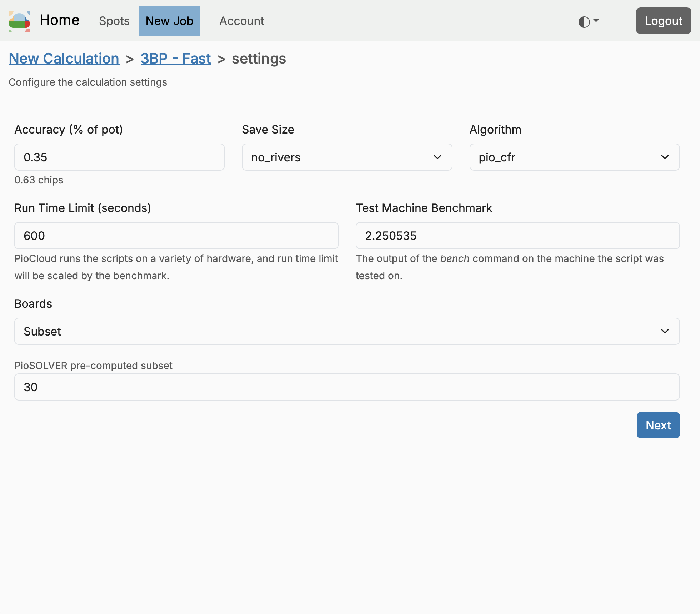Click the Boards dropdown chevron arrow
Image resolution: width=700 pixels, height=614 pixels.
point(665,331)
